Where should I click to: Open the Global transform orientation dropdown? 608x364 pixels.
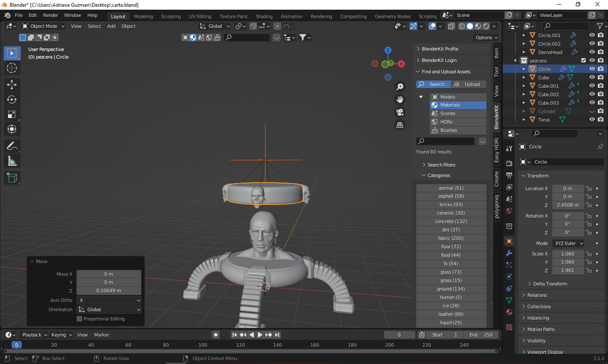(x=215, y=26)
